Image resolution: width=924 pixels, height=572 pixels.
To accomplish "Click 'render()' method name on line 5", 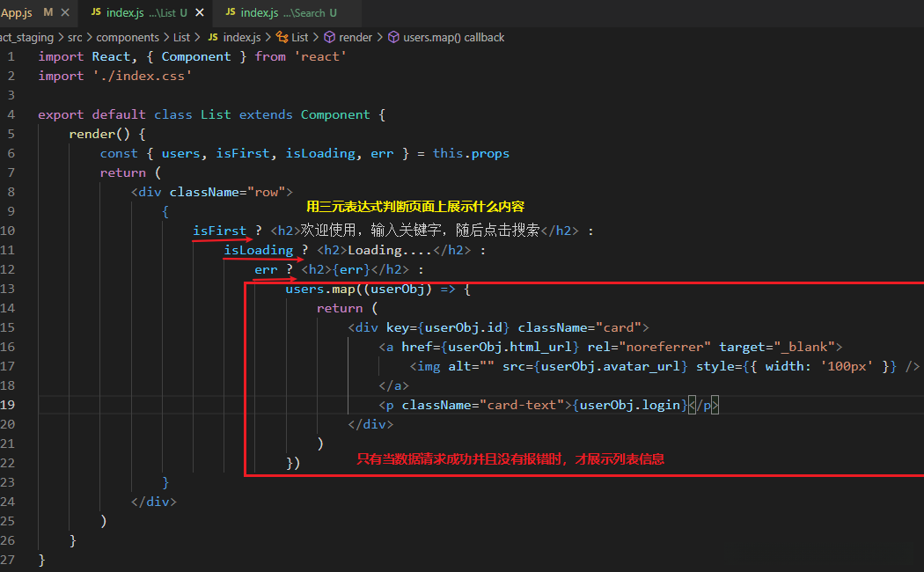I will 99,134.
